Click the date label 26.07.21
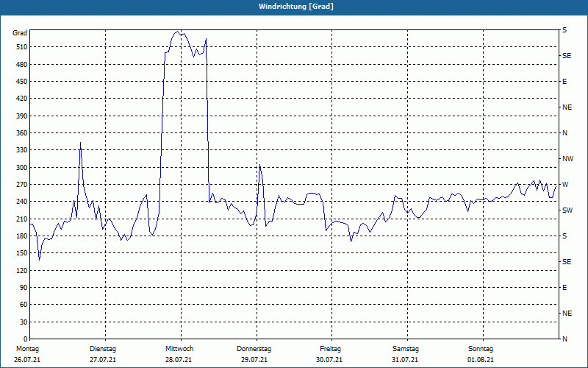The image size is (588, 368). [x=27, y=360]
